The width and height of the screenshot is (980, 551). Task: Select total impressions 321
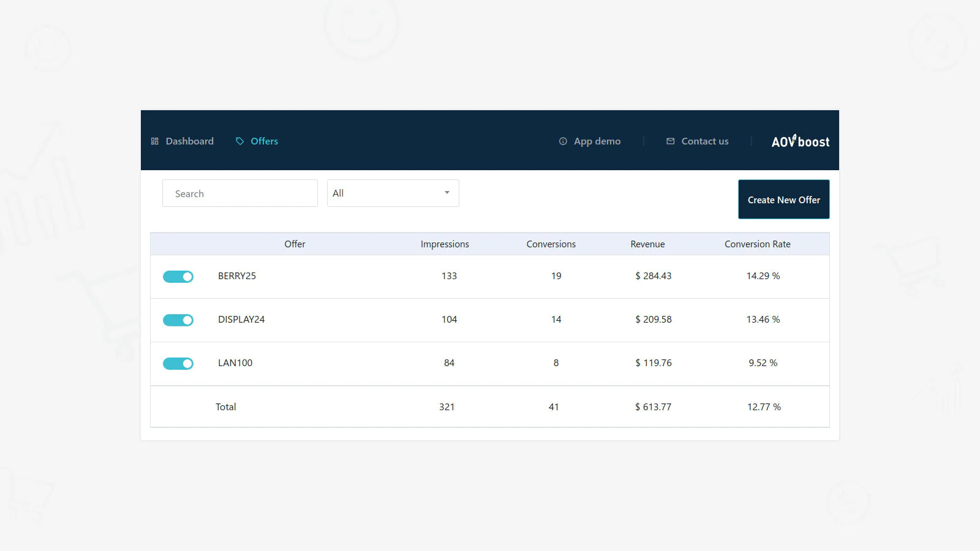447,407
